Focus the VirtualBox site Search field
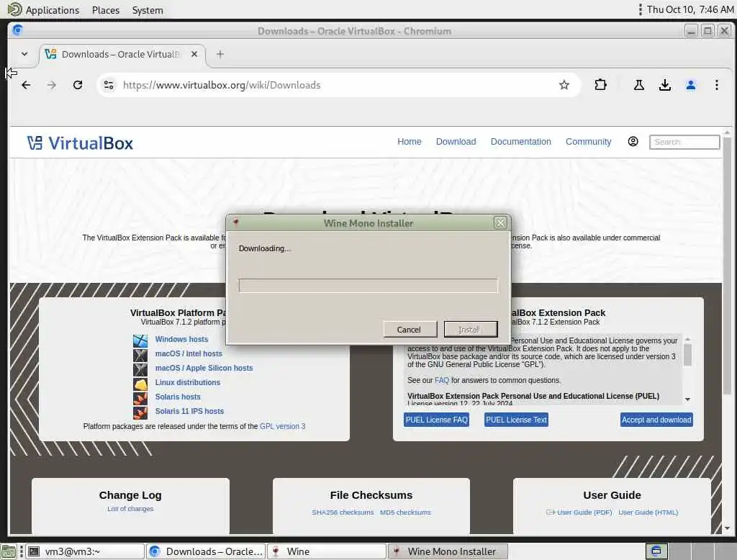 684,142
